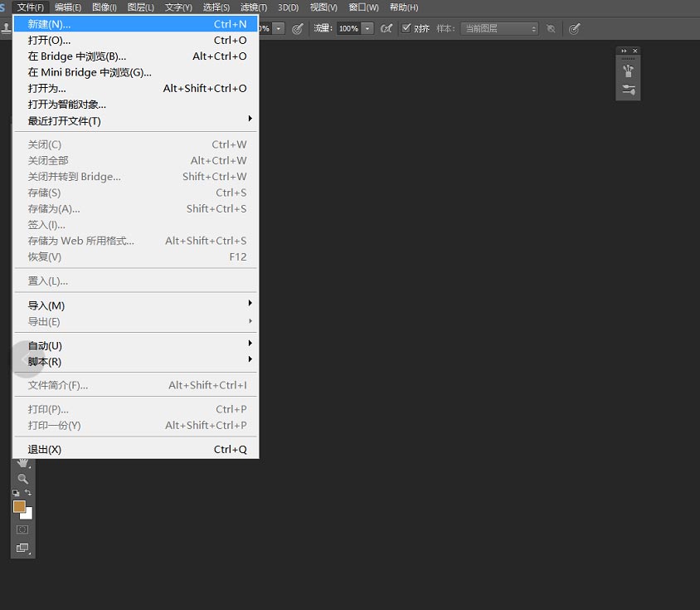Select the Hand tool in the toolbox
Screen dimensions: 700x610
(22, 463)
